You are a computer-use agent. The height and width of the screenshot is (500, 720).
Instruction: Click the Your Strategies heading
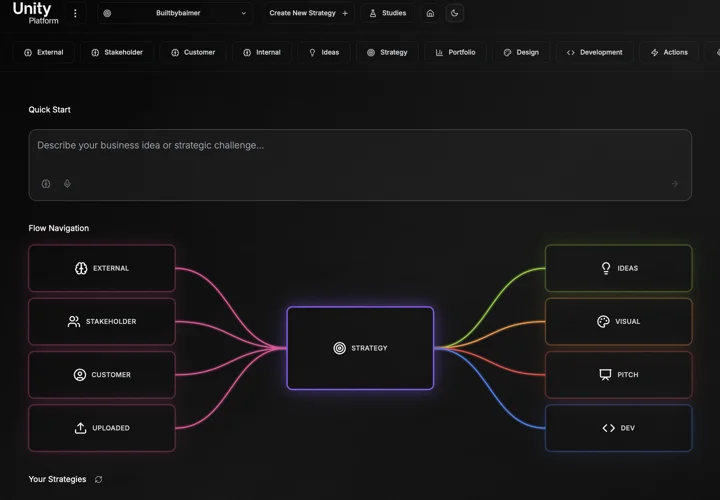pos(57,479)
